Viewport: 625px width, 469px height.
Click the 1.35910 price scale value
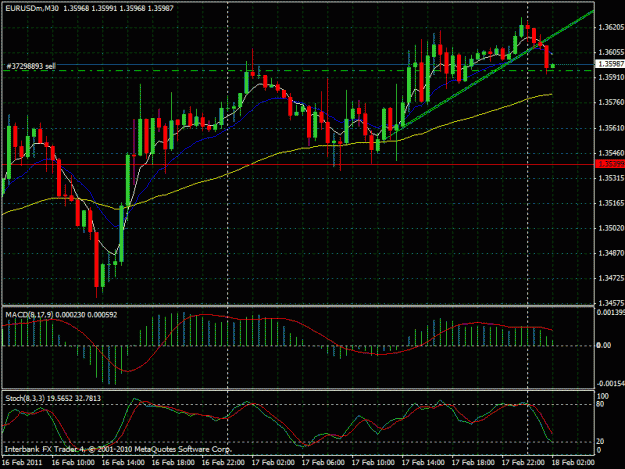[611, 77]
